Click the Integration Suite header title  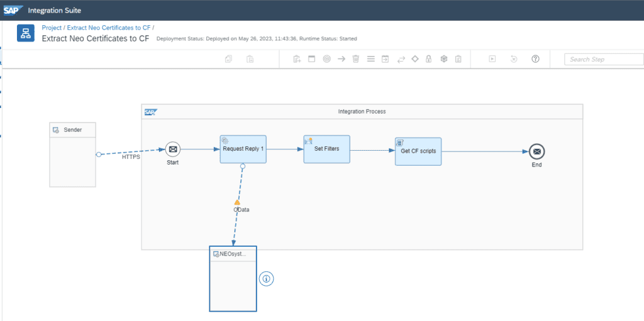pyautogui.click(x=55, y=10)
